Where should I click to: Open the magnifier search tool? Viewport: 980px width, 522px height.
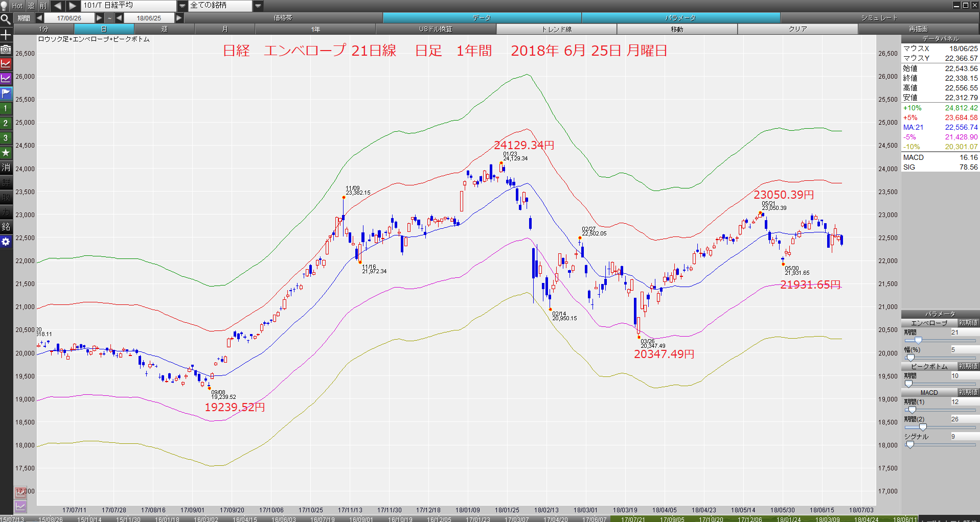point(6,19)
